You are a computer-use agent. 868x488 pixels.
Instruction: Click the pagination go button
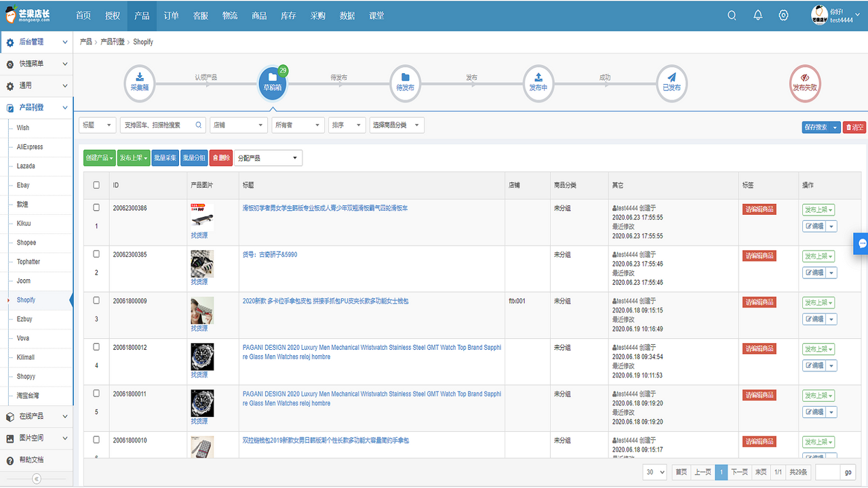(848, 472)
